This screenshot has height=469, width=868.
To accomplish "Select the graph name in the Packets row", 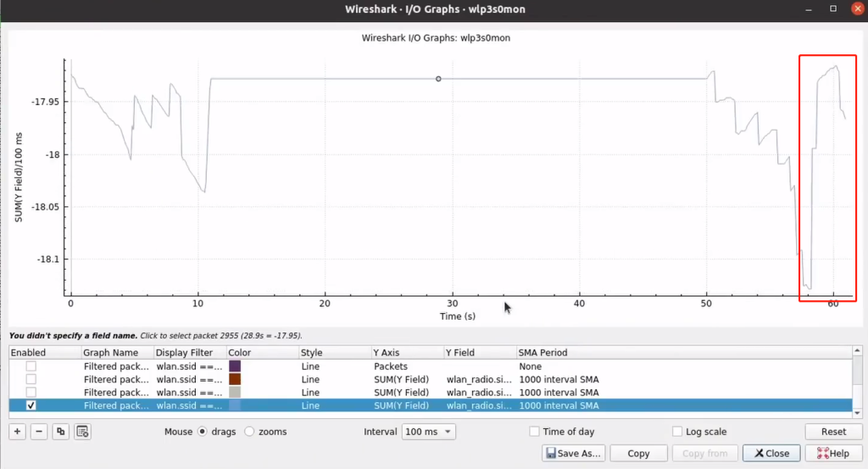I will click(116, 366).
